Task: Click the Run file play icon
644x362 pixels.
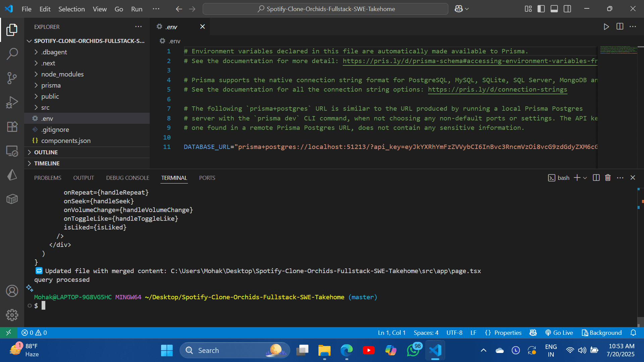Action: (606, 27)
